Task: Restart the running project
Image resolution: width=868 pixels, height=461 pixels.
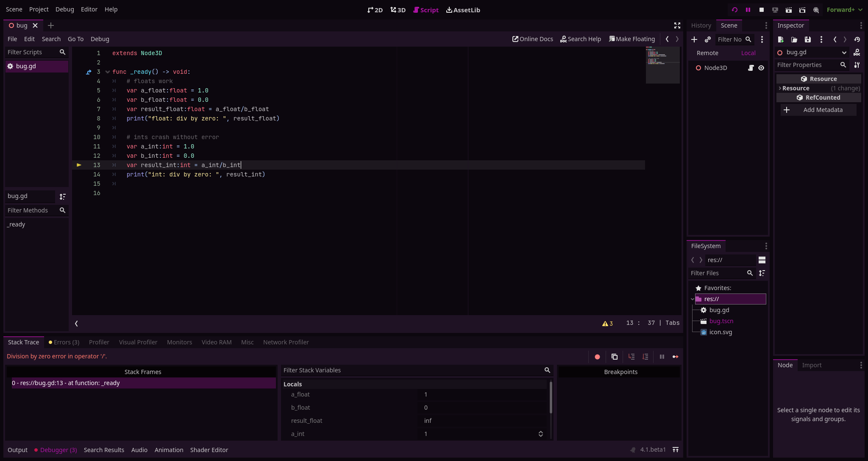Action: pos(735,9)
